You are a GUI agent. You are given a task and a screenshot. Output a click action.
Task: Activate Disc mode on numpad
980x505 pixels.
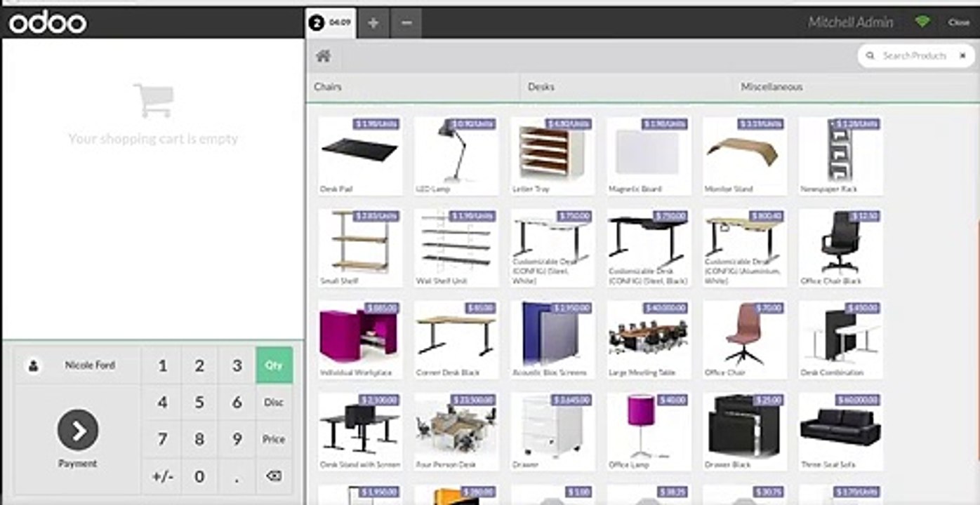click(x=274, y=403)
